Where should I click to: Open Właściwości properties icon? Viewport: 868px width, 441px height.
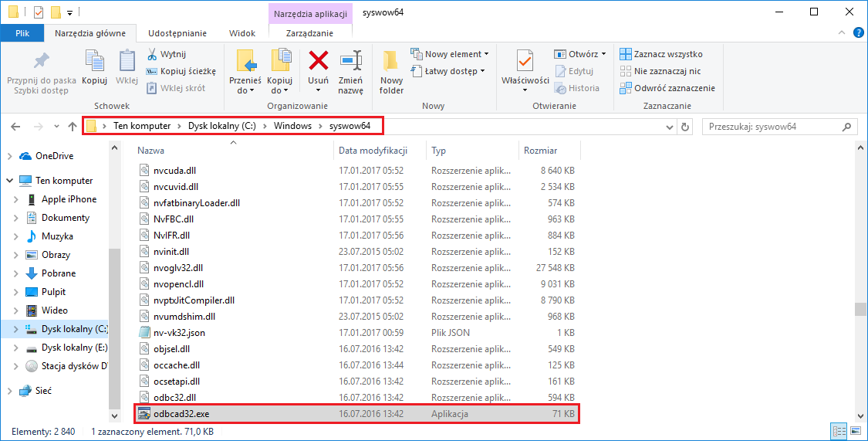[x=525, y=62]
